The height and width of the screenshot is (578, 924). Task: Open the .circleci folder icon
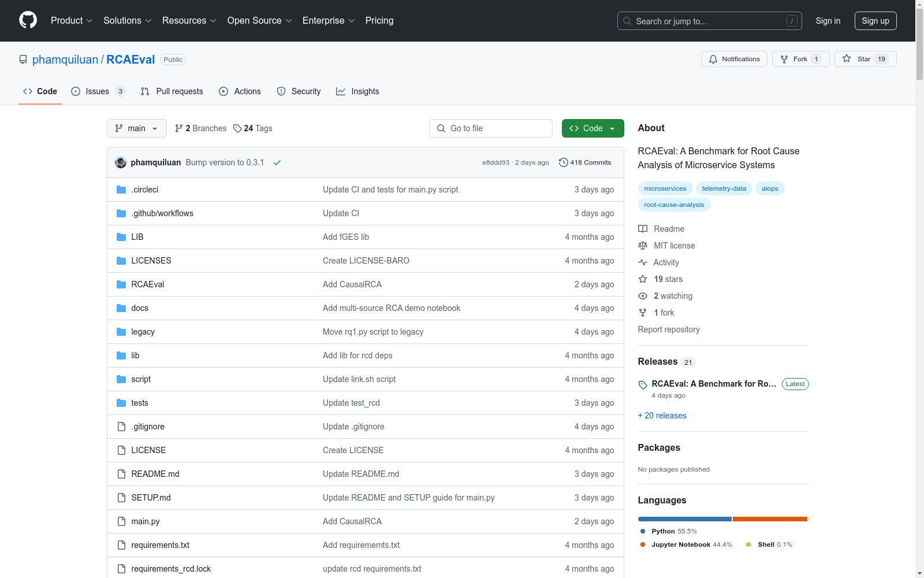pos(121,190)
